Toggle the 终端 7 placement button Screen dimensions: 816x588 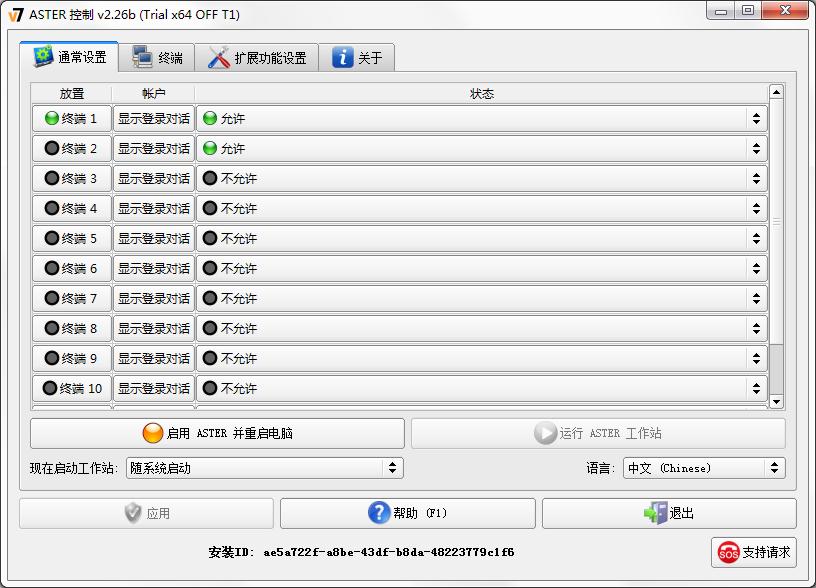pos(72,299)
